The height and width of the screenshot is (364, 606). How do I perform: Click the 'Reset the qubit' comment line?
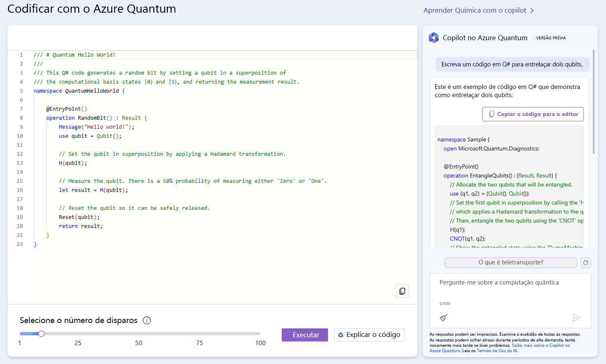coord(134,208)
